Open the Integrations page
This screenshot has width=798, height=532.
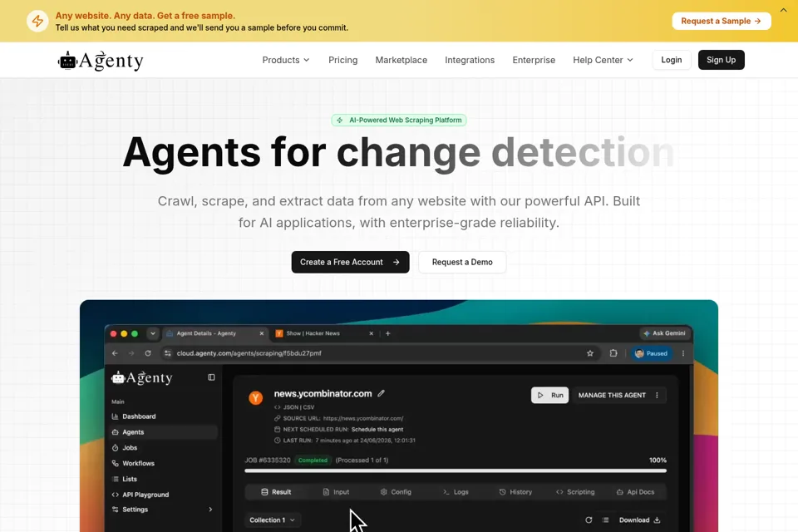click(469, 60)
